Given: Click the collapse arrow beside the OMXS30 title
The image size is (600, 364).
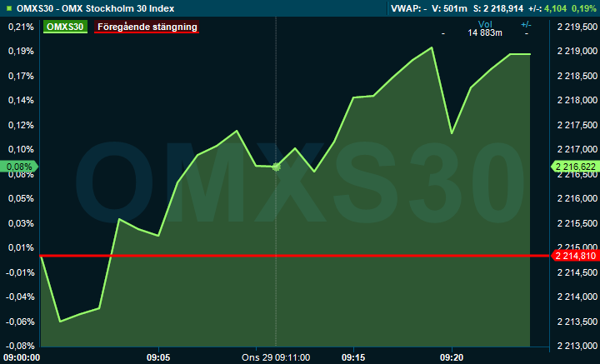Looking at the screenshot, I should tap(7, 8).
